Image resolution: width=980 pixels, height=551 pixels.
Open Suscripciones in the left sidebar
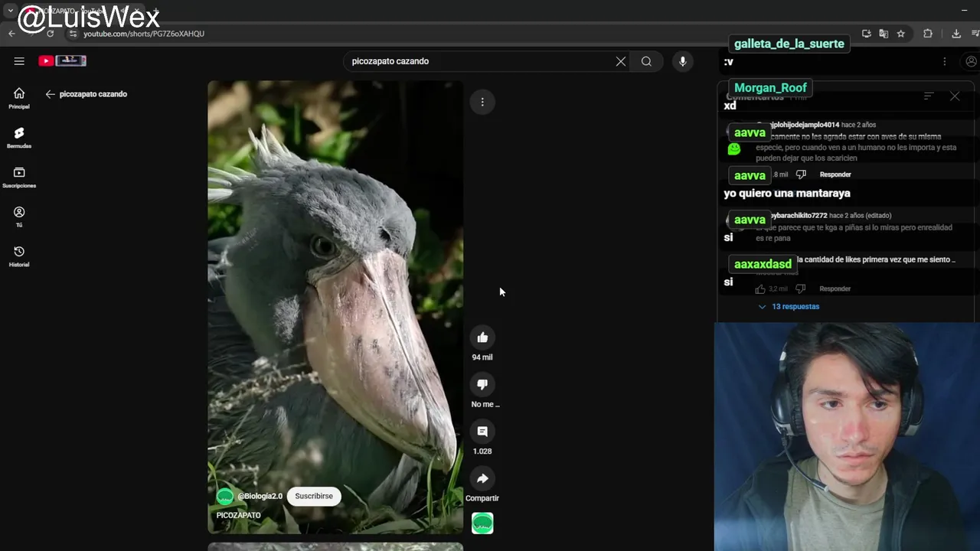point(19,178)
